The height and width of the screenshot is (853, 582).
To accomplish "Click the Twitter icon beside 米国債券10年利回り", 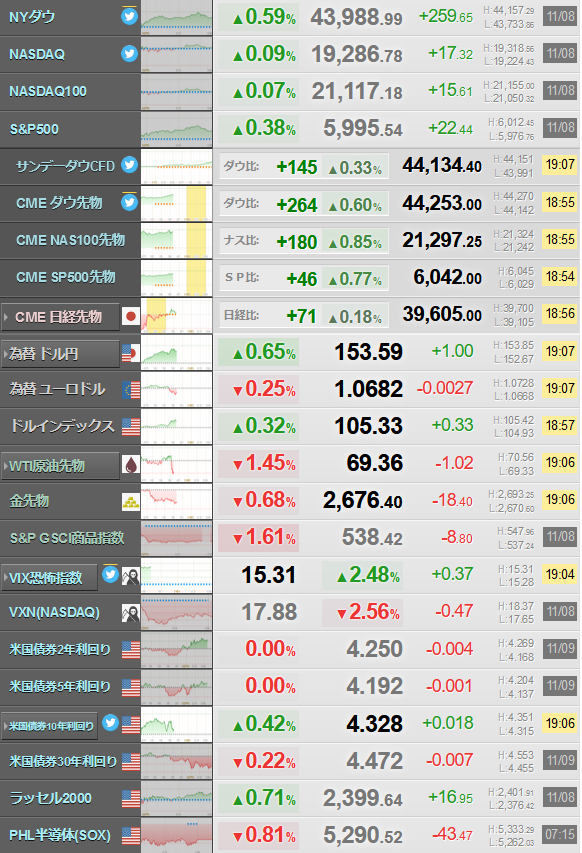I will [x=110, y=723].
